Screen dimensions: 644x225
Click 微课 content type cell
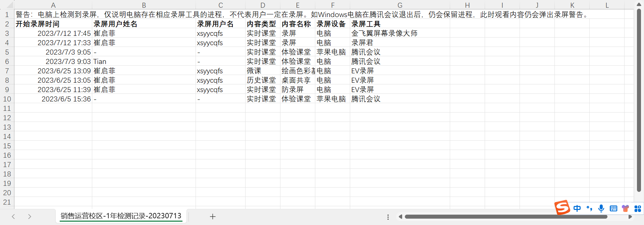(263, 71)
